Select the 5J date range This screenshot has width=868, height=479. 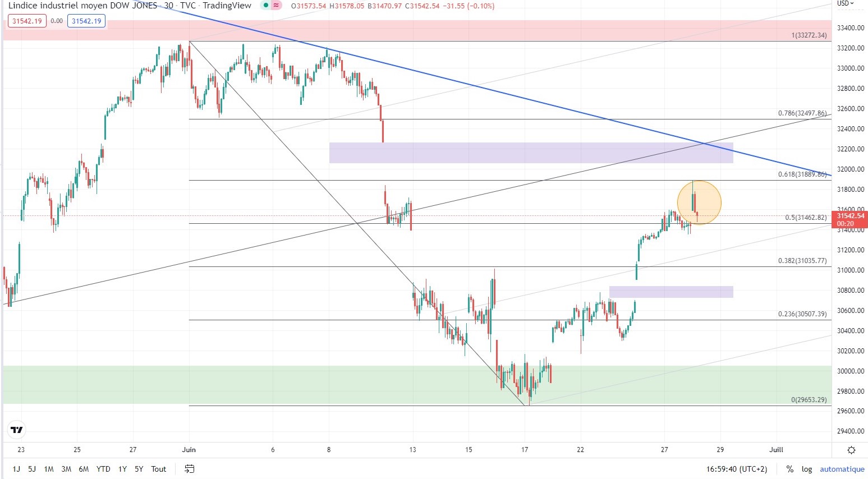(32, 469)
